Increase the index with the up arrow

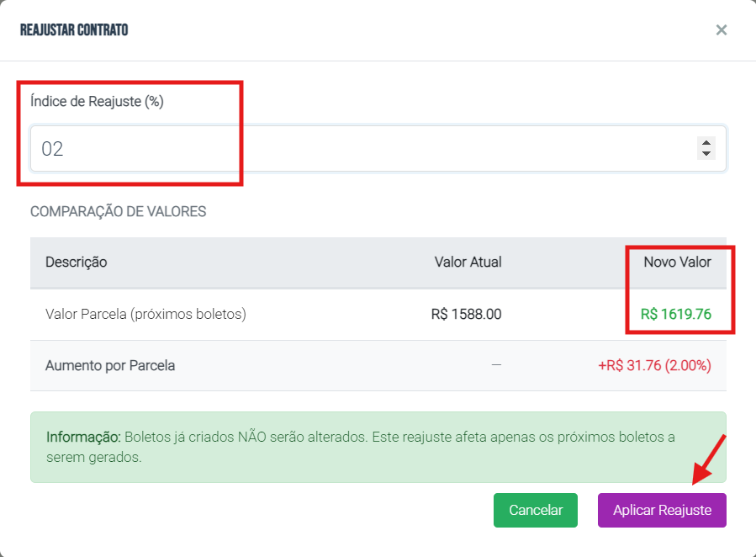pyautogui.click(x=706, y=143)
